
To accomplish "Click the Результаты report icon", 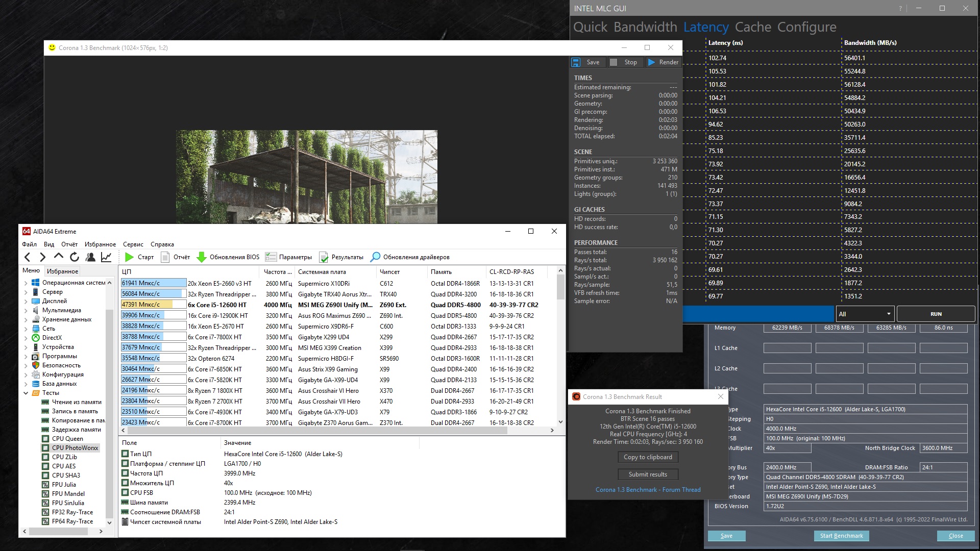I will click(x=324, y=257).
